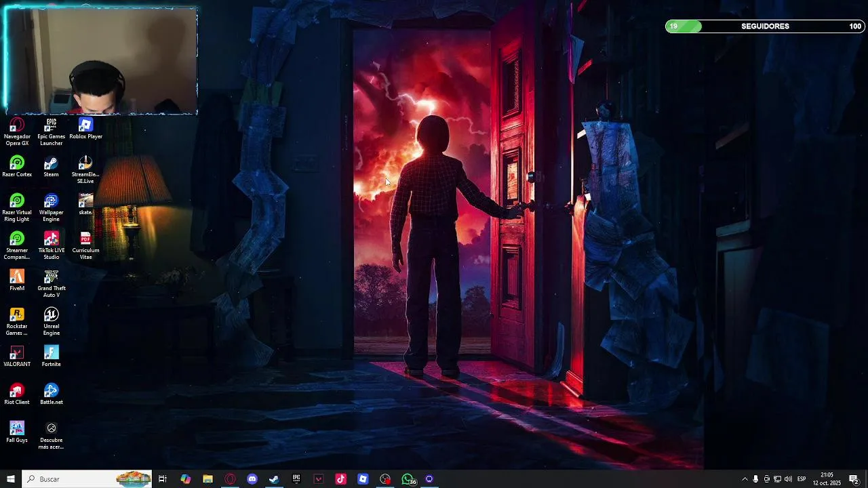This screenshot has width=868, height=488.
Task: Click the Buscar search box in taskbar
Action: (x=87, y=479)
